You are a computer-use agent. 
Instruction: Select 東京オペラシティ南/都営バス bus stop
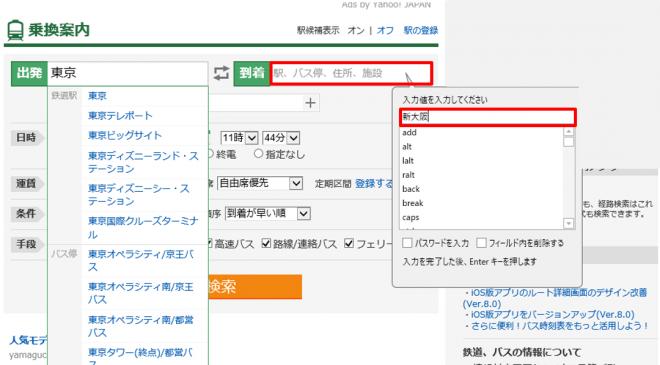click(x=141, y=326)
